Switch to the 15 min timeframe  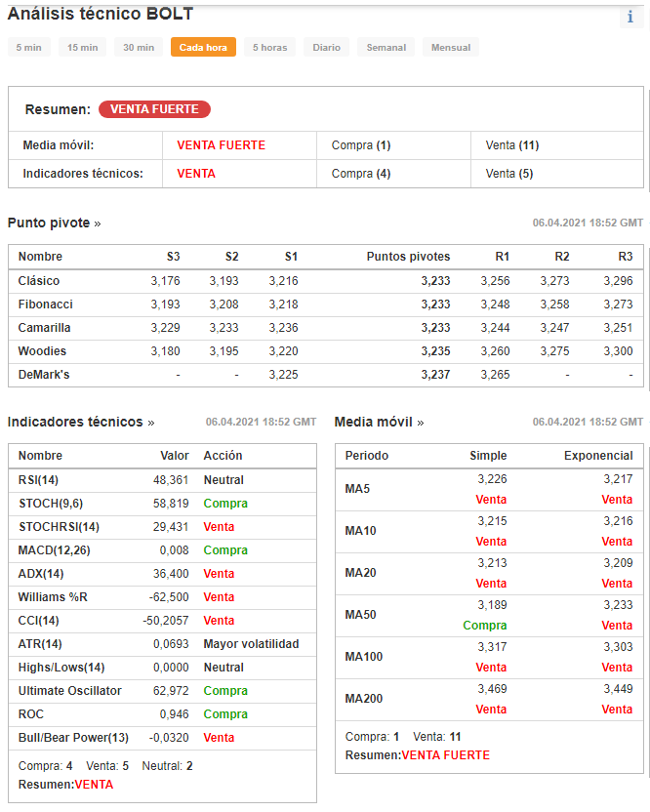(x=83, y=48)
